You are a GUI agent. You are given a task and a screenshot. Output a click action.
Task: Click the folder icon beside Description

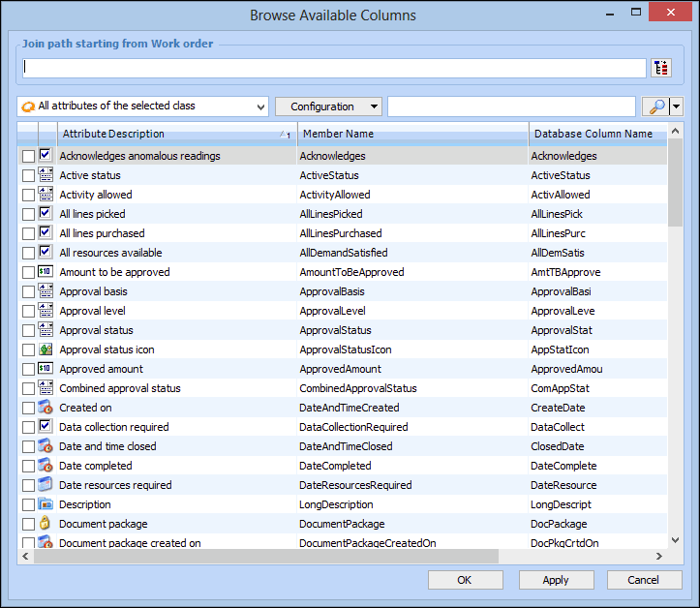pyautogui.click(x=46, y=504)
